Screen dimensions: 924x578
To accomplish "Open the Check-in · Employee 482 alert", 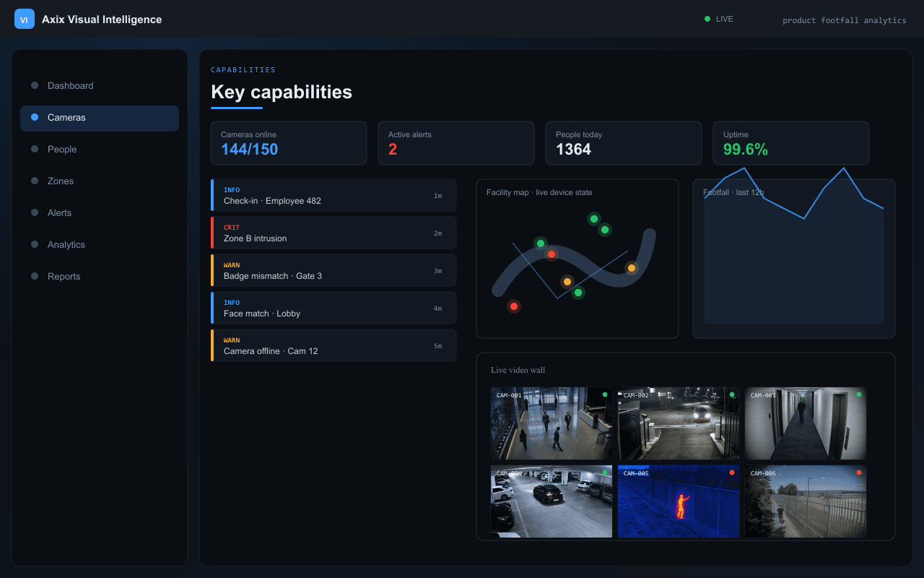I will pyautogui.click(x=334, y=195).
